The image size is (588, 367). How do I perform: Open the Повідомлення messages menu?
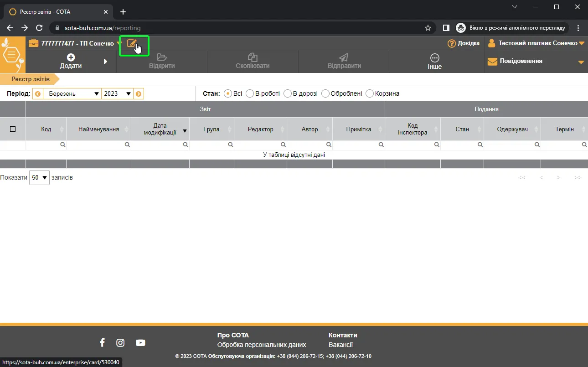click(x=536, y=61)
